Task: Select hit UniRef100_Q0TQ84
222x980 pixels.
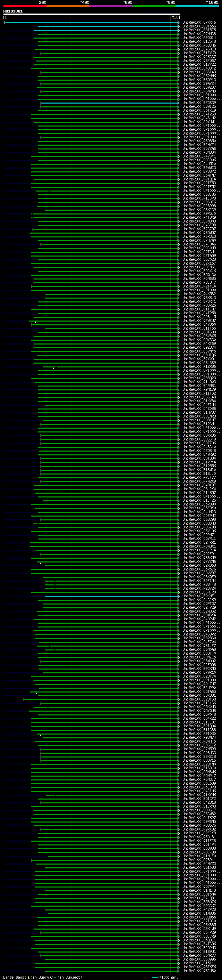Action: pos(199,458)
